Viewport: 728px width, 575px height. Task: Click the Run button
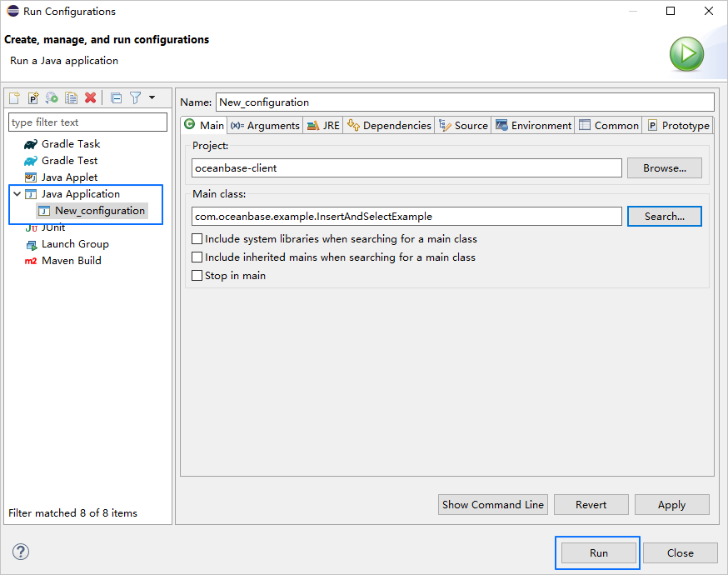(598, 552)
